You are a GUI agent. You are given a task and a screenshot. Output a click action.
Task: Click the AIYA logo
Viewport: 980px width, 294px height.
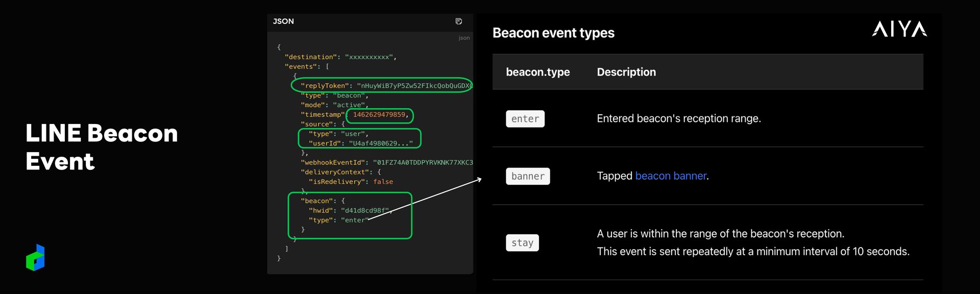899,29
